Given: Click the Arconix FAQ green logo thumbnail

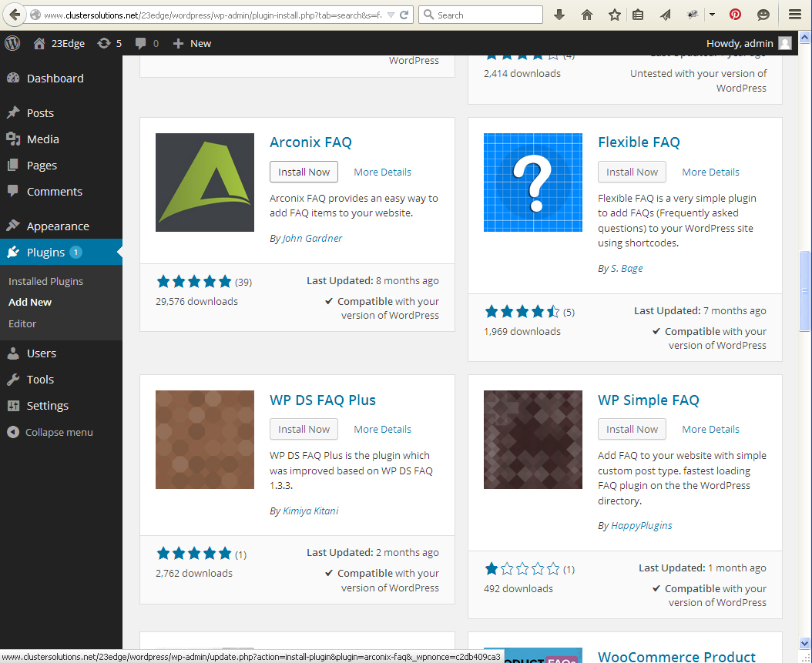Looking at the screenshot, I should (205, 182).
